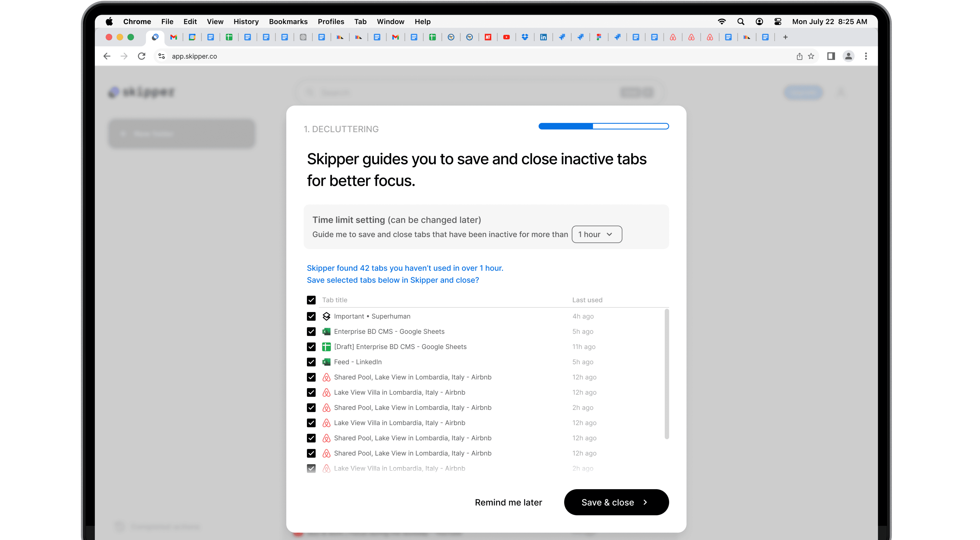
Task: Switch to the Dropbox browser tab
Action: (525, 37)
